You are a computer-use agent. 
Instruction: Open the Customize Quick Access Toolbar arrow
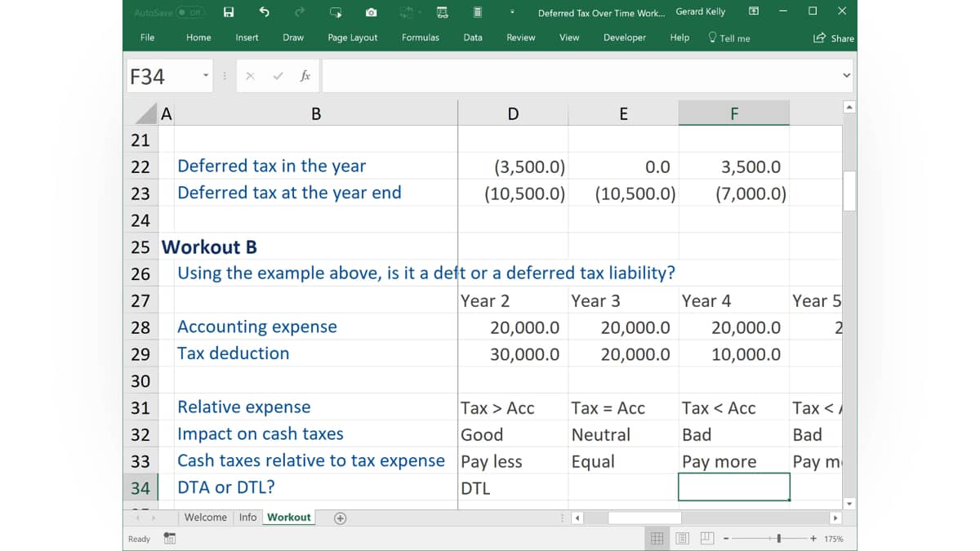512,13
